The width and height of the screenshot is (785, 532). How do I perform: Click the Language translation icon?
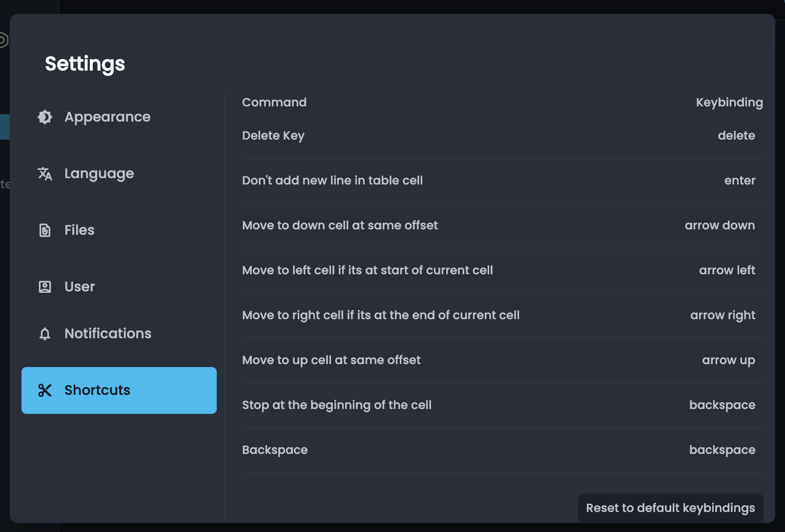[44, 174]
